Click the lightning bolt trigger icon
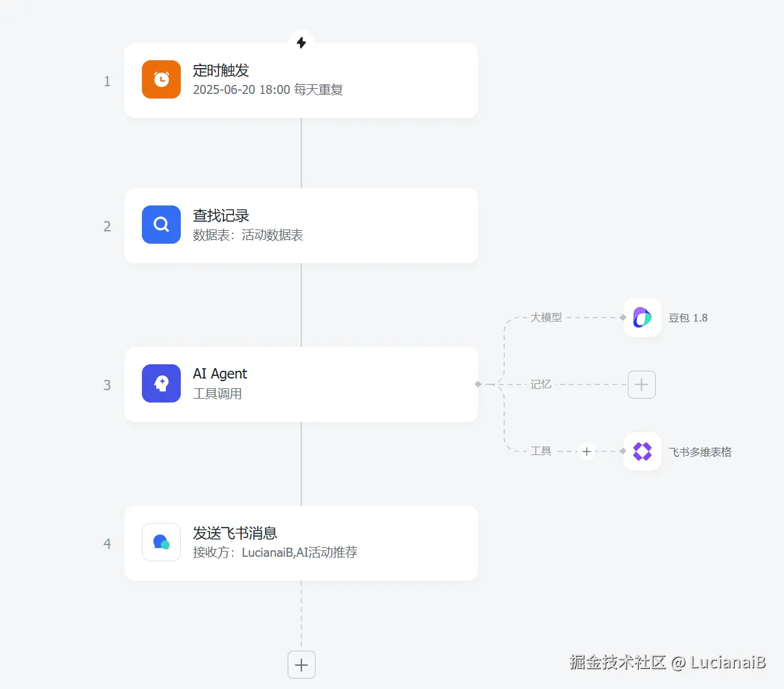The width and height of the screenshot is (784, 689). point(301,43)
